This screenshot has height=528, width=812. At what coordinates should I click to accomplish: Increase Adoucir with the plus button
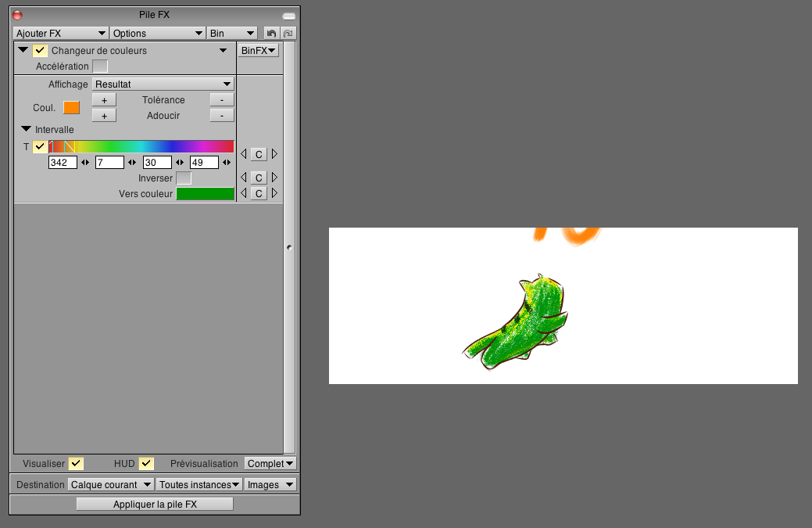(x=104, y=116)
